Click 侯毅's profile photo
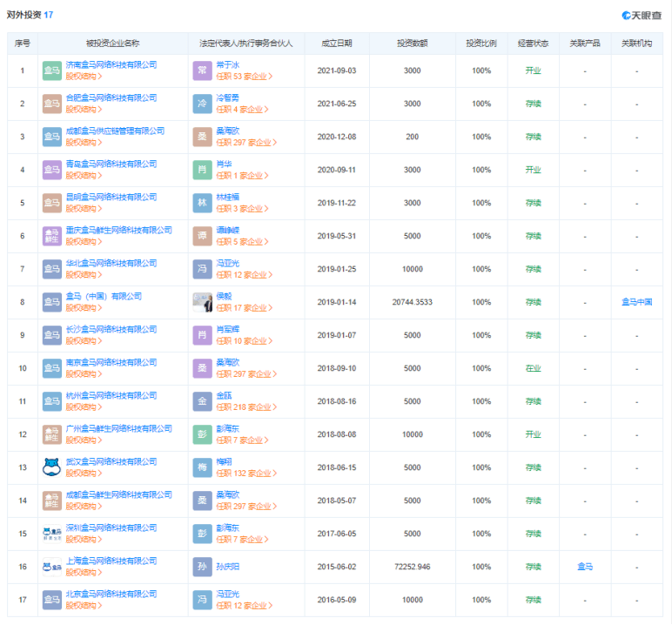The height and width of the screenshot is (625, 672). (x=202, y=302)
